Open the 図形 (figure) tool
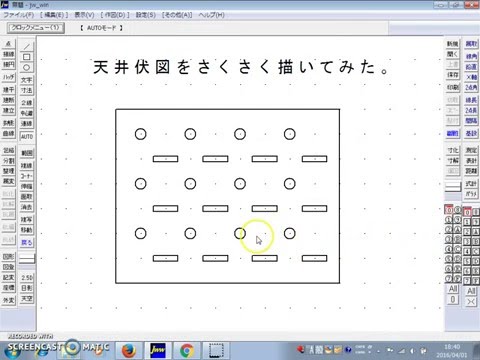Screen dimensions: 480x360 click(x=9, y=257)
